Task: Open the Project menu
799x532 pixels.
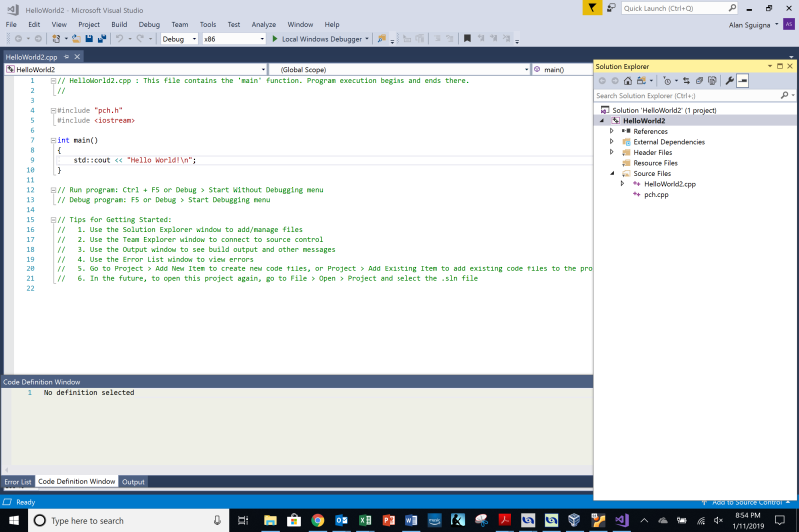Action: [x=89, y=24]
